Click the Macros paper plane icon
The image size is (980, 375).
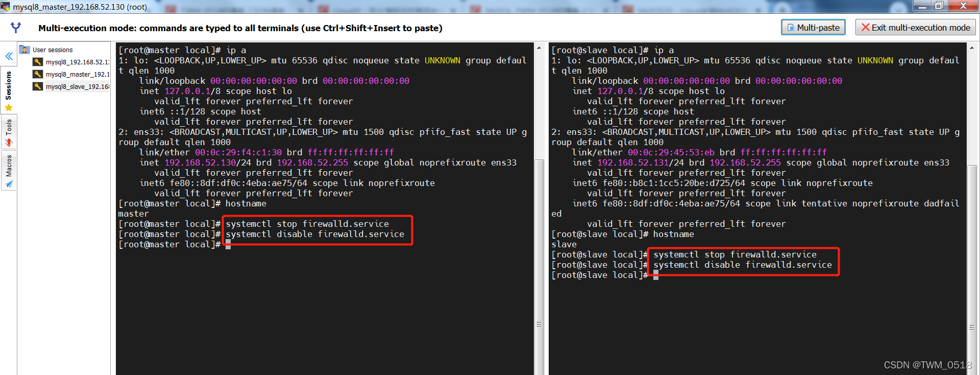tap(9, 184)
